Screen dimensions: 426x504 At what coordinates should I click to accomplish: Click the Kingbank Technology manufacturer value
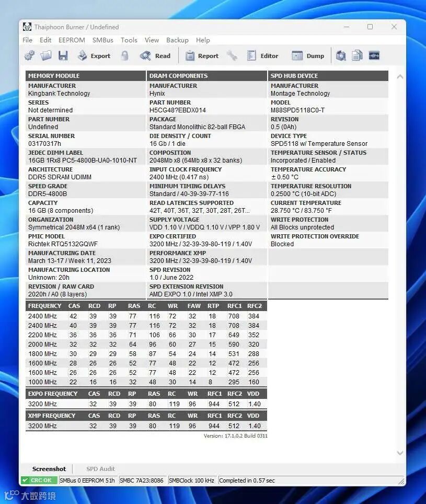[59, 94]
